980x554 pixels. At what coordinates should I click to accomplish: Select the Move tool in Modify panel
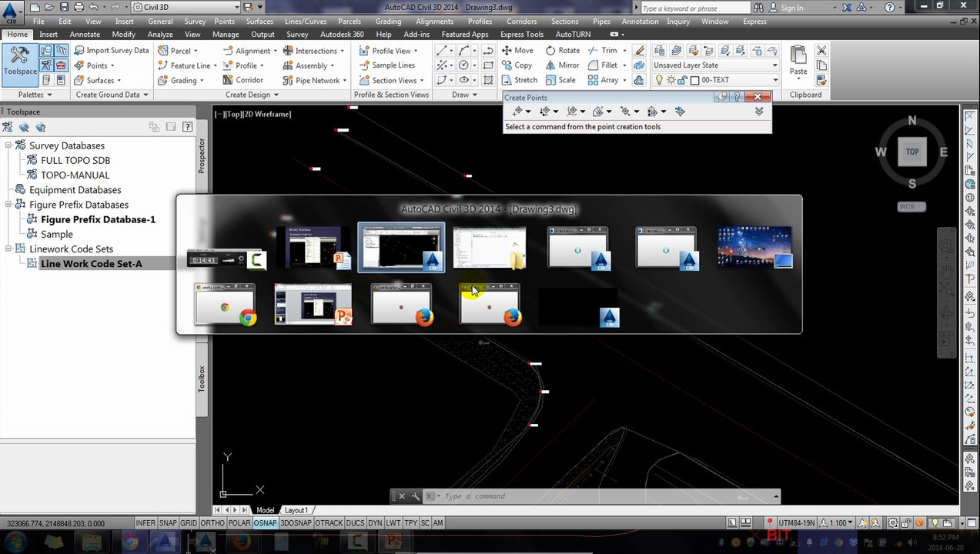coord(517,51)
